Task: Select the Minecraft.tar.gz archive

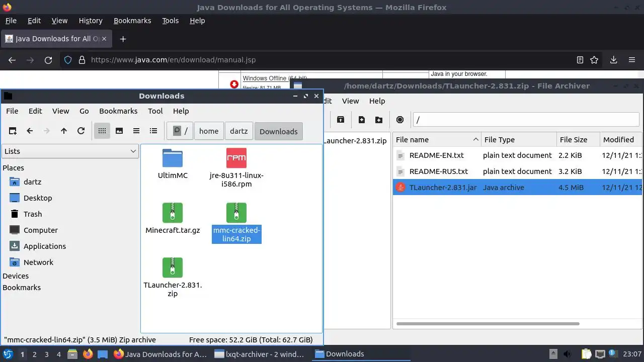Action: pos(173,219)
